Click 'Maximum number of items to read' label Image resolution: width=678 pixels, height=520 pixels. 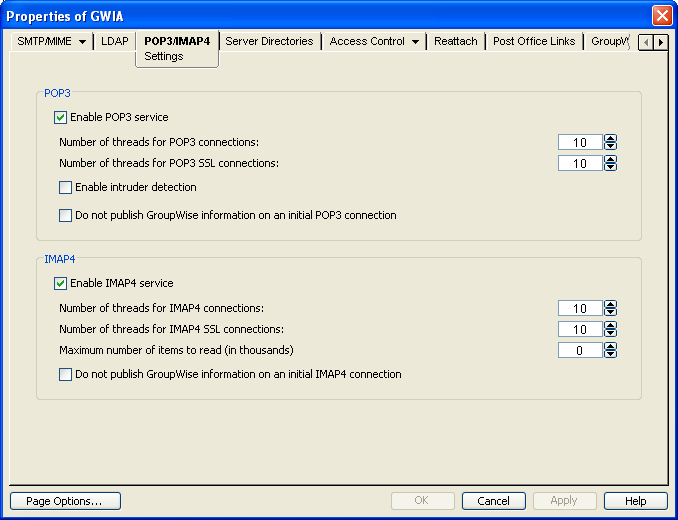(x=176, y=350)
